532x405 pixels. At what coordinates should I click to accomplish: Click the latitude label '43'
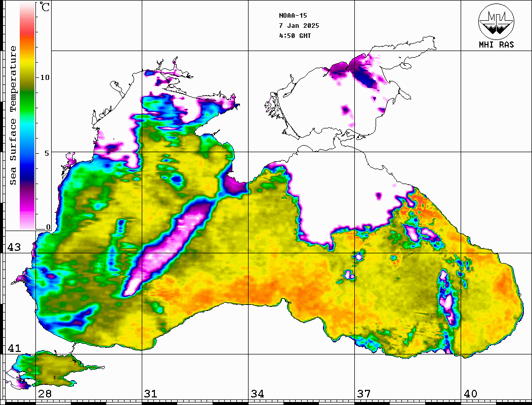point(14,247)
